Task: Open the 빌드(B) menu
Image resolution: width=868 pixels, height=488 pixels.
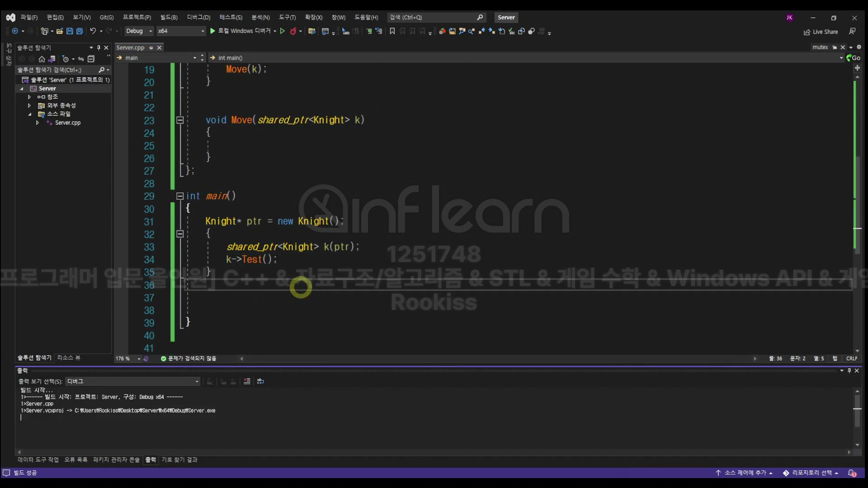Action: pyautogui.click(x=169, y=17)
